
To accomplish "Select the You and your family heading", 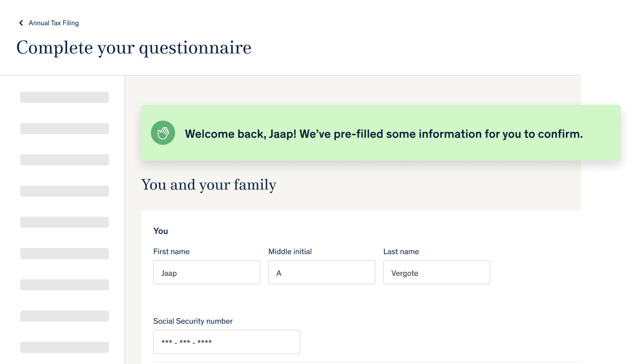I will [x=209, y=185].
